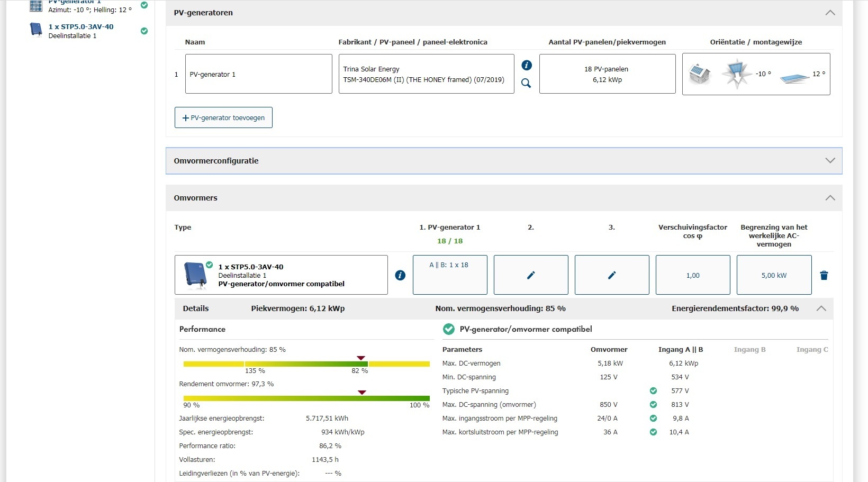Screen dimensions: 868x482
Task: Click sidebar inverter STP5.0-3AV-40 icon
Action: tap(36, 29)
